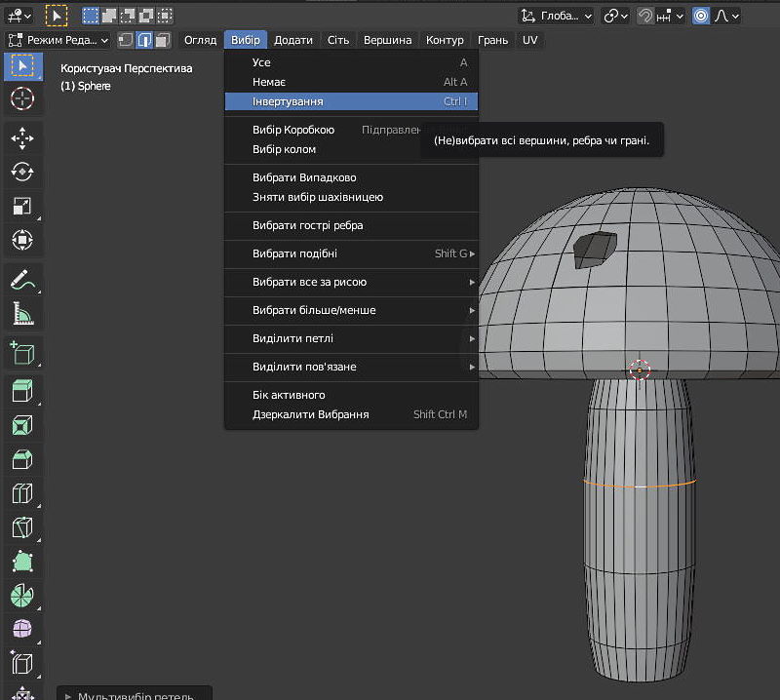Open the Огляд menu
Screen dimensions: 780x700
point(201,40)
